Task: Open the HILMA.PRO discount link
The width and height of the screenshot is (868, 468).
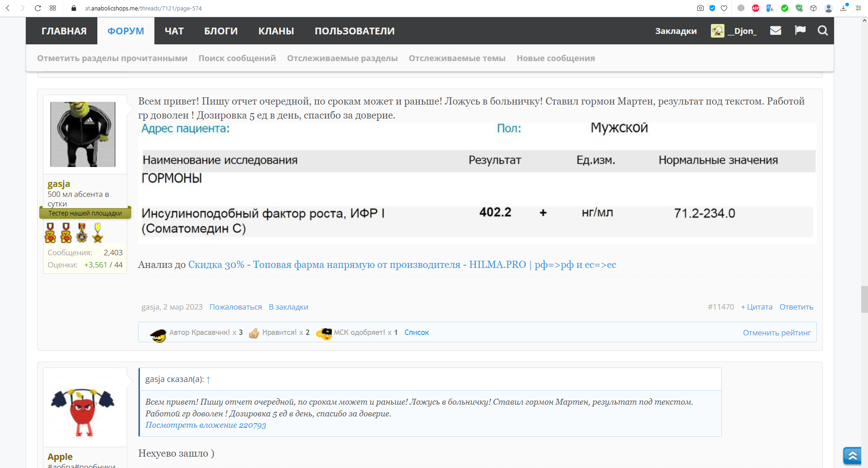Action: click(x=402, y=265)
